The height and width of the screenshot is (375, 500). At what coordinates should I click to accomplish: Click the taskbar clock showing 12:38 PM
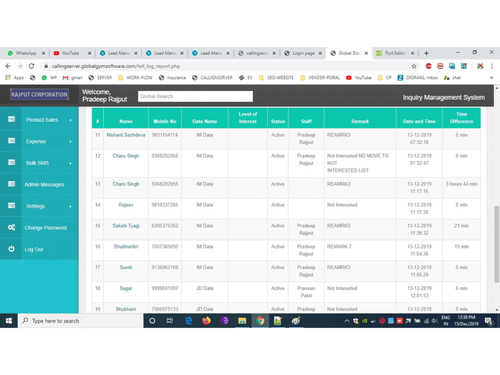(466, 321)
